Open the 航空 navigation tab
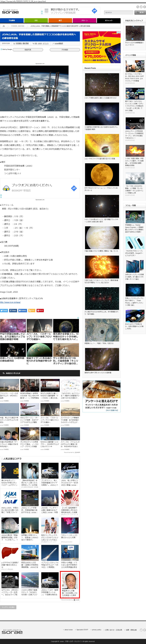The image size is (146, 644). tap(60, 21)
